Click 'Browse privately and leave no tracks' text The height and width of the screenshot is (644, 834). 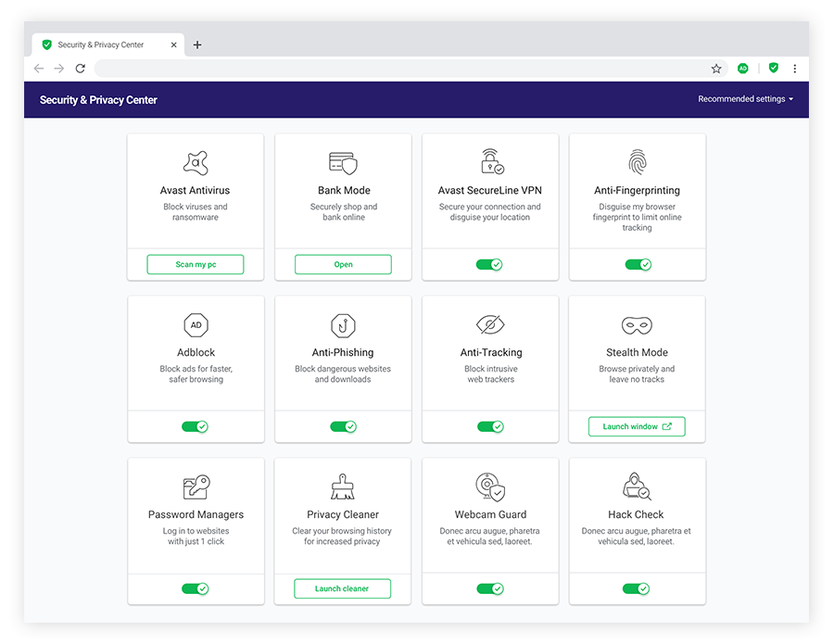637,373
